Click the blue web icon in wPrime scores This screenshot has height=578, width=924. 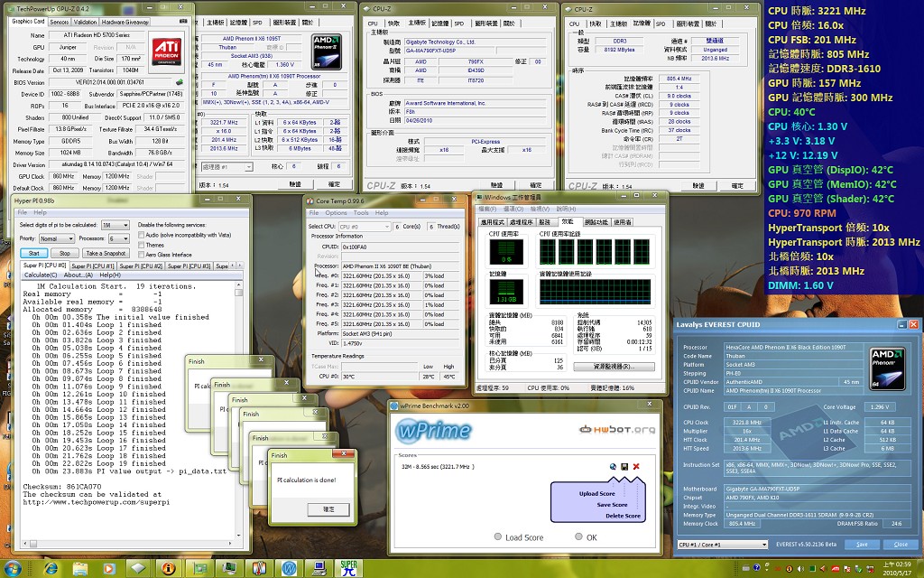click(x=613, y=467)
